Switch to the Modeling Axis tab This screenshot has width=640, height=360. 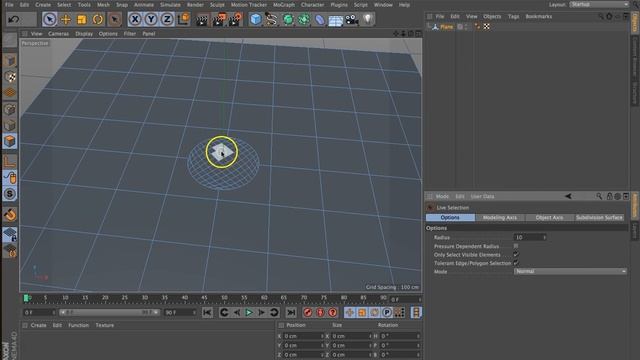point(500,218)
